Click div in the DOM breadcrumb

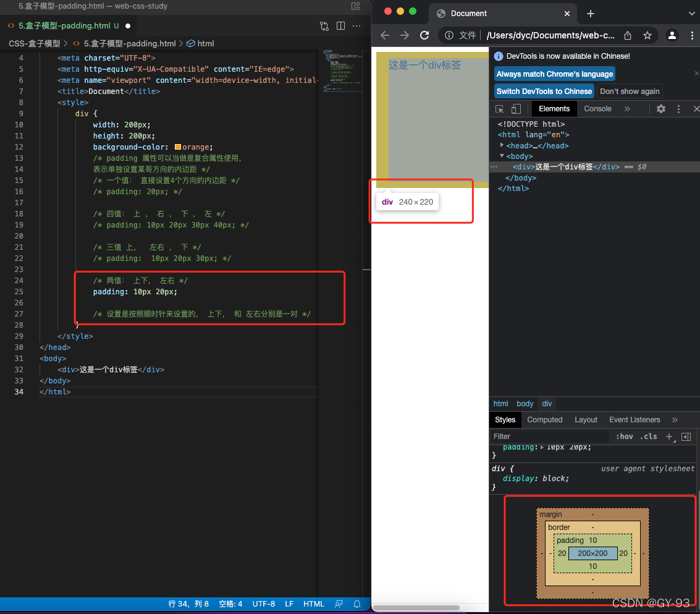[547, 404]
